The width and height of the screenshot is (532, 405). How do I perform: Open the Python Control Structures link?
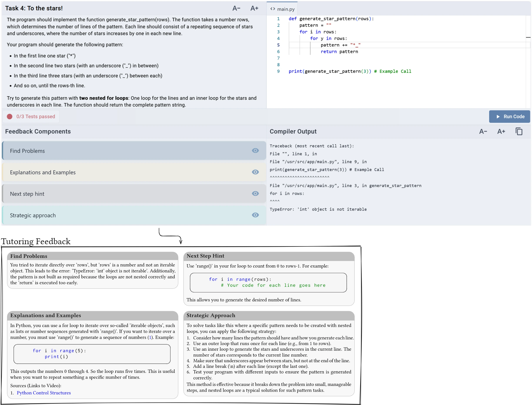(x=44, y=393)
